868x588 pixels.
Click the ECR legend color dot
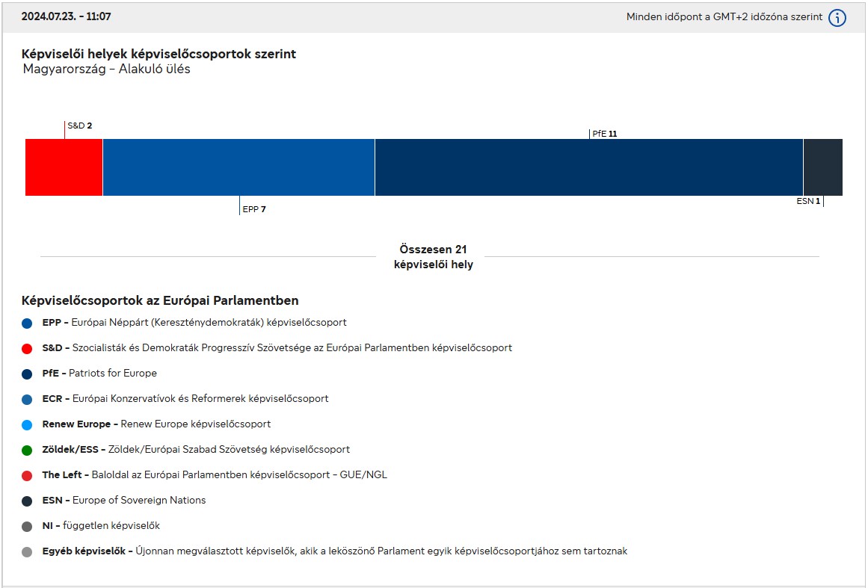click(x=27, y=400)
